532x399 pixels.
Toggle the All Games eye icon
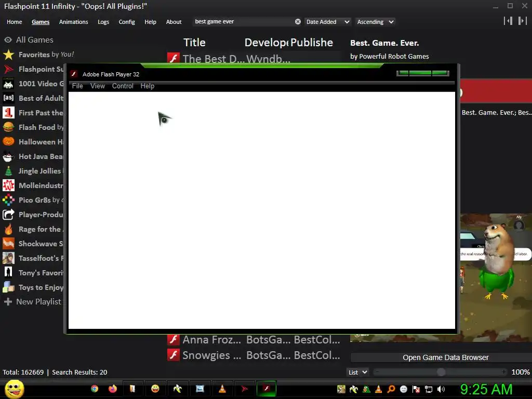(x=8, y=40)
